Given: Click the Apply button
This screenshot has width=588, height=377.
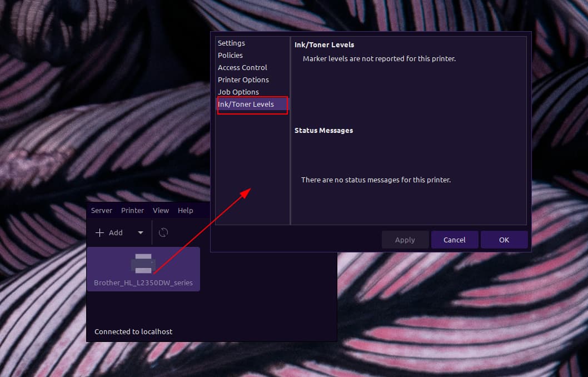Looking at the screenshot, I should coord(405,240).
